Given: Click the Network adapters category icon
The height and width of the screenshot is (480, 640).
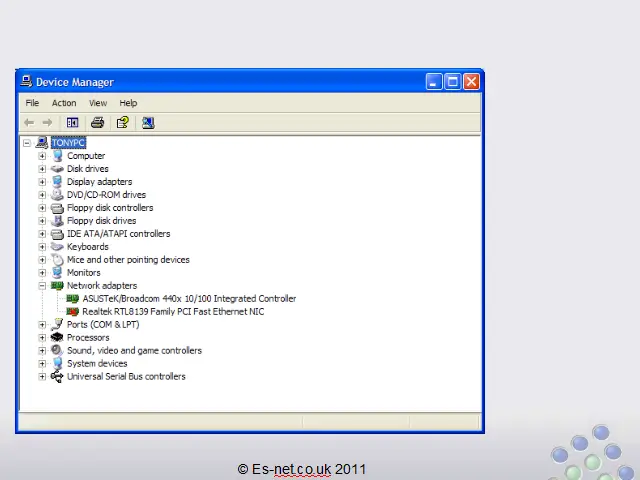Looking at the screenshot, I should (57, 285).
